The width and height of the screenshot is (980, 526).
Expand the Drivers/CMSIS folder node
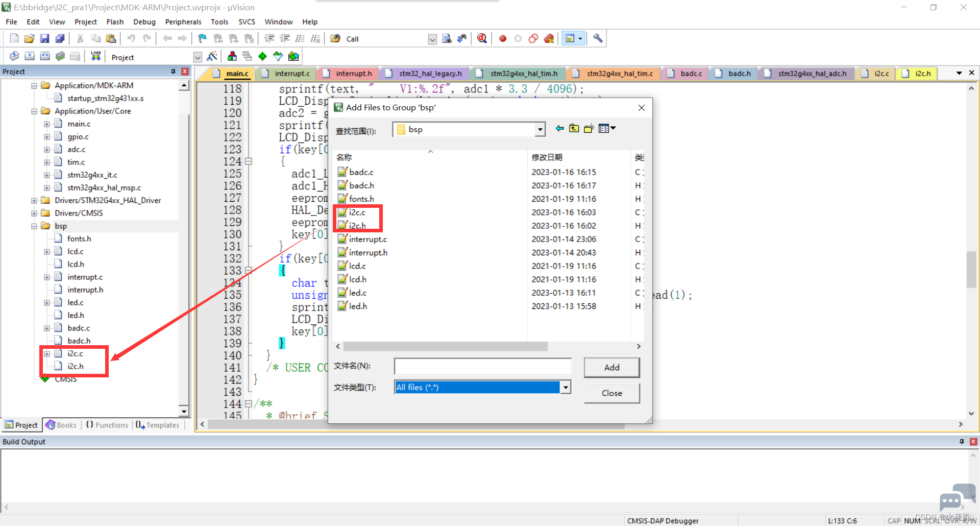(34, 213)
